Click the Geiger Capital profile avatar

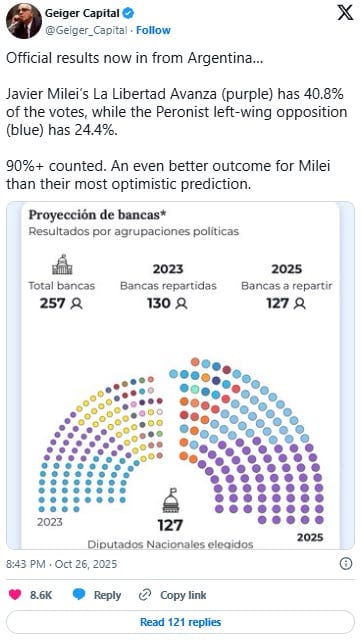point(24,21)
